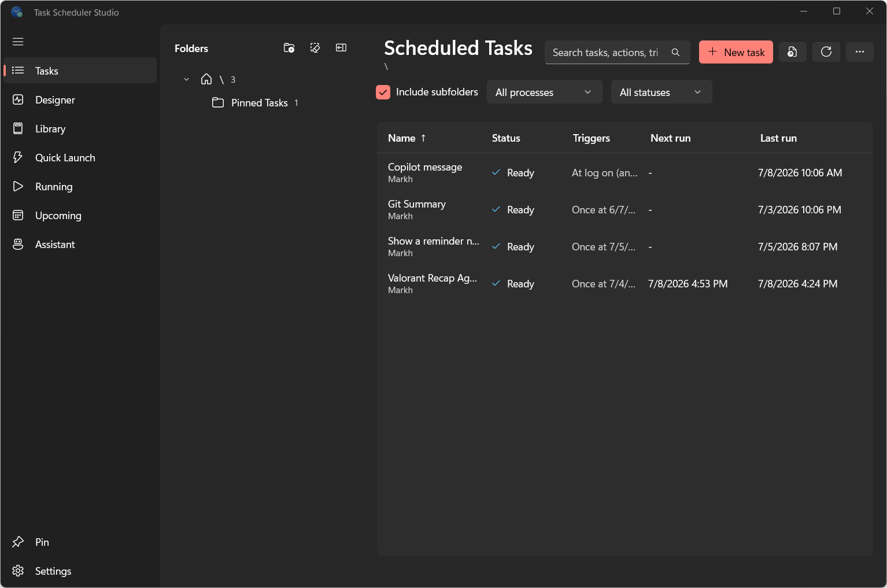Open the All statuses dropdown
Screen dimensions: 887x588
[661, 92]
